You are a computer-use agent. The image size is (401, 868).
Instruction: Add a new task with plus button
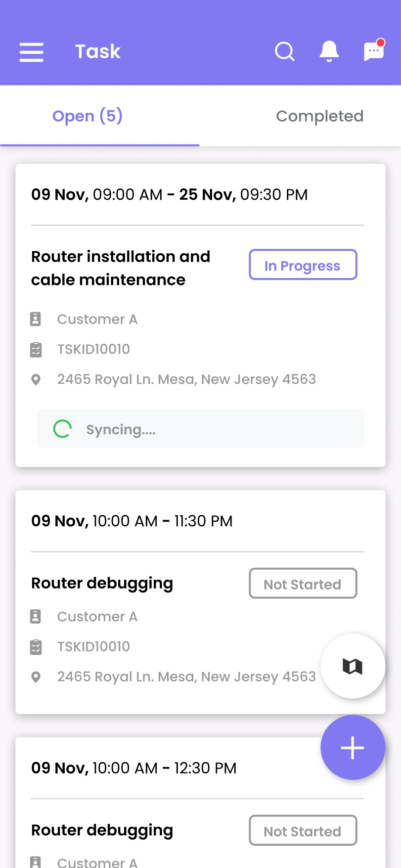pos(353,747)
